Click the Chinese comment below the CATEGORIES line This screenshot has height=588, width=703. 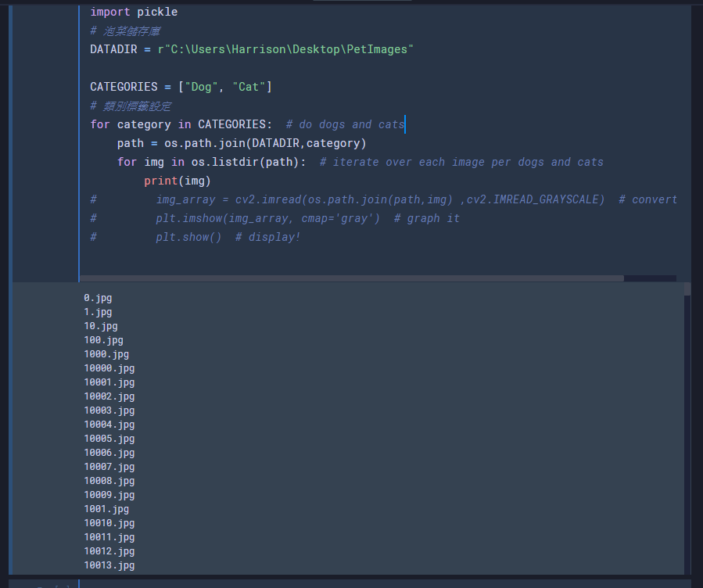pyautogui.click(x=131, y=106)
